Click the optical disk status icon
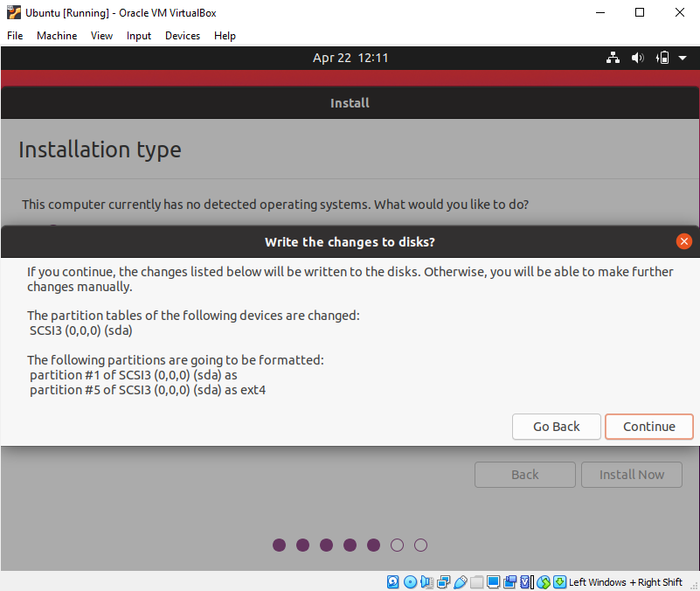The width and height of the screenshot is (700, 591). [x=410, y=581]
